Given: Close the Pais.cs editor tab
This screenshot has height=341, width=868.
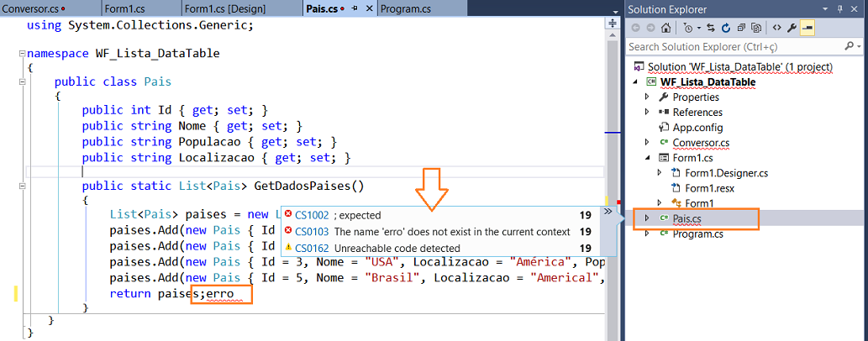Looking at the screenshot, I should [368, 8].
